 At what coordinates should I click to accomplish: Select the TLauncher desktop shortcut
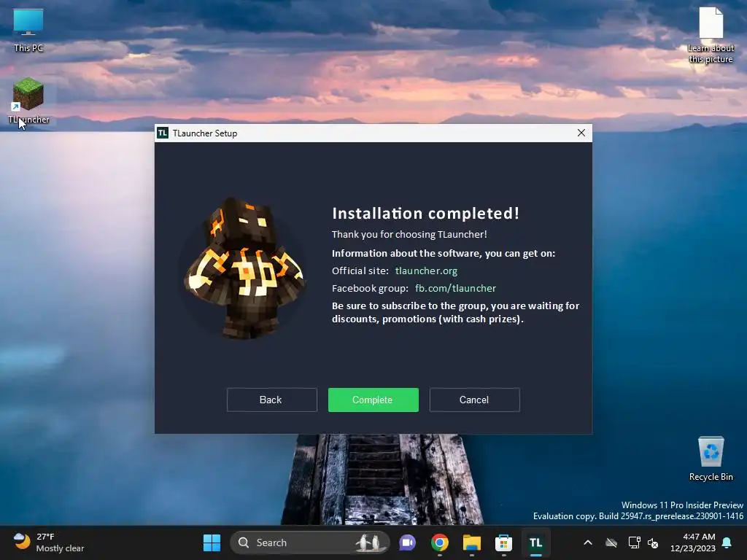[x=28, y=101]
